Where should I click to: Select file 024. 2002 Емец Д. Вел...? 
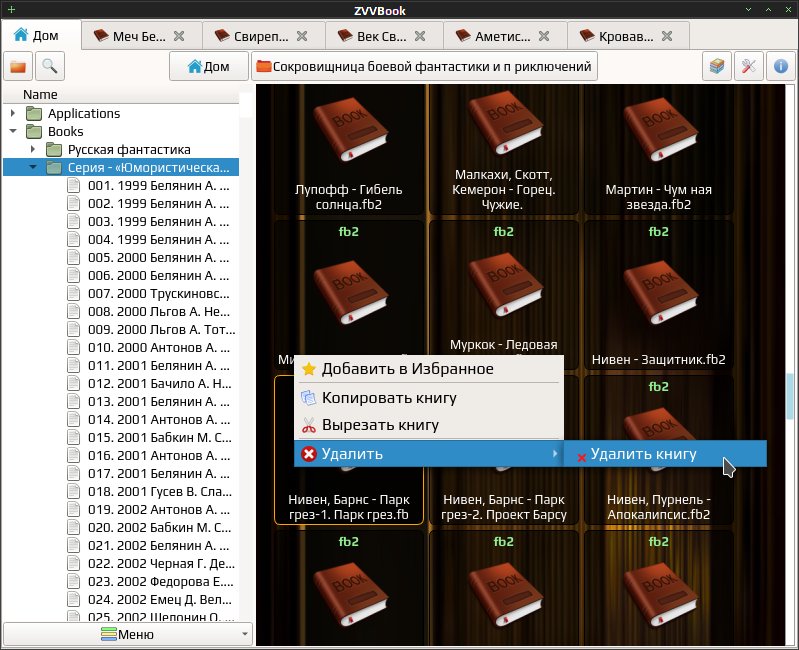pos(158,600)
